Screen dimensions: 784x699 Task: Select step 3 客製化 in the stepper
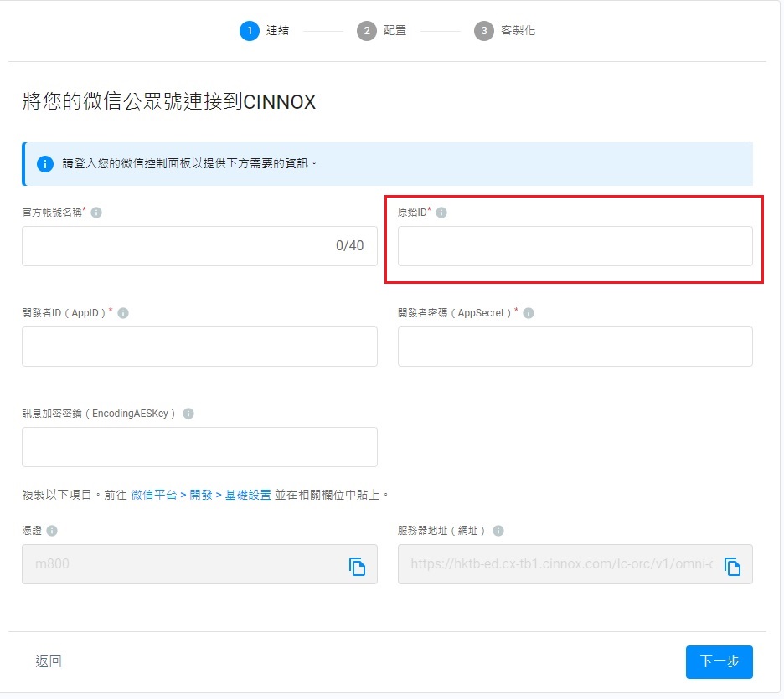coord(505,31)
